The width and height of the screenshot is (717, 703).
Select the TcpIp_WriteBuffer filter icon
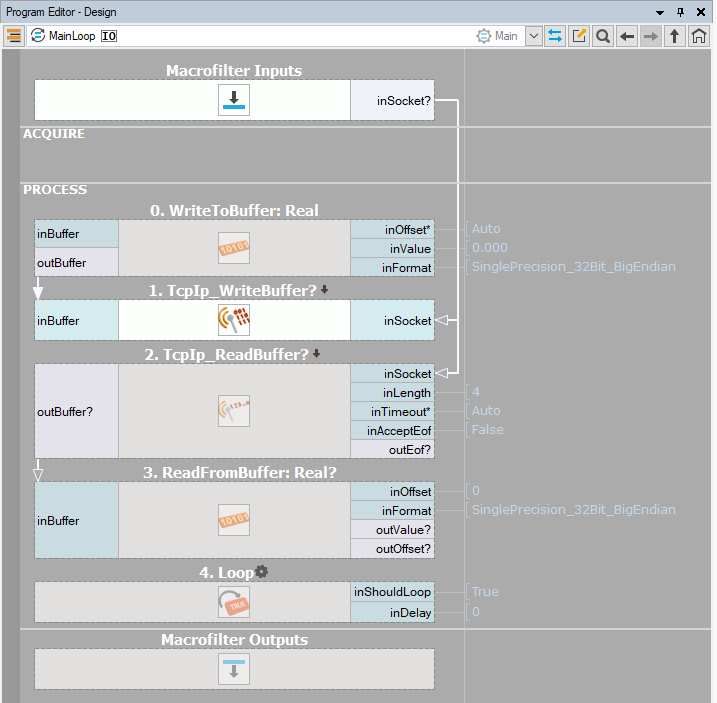click(x=234, y=321)
